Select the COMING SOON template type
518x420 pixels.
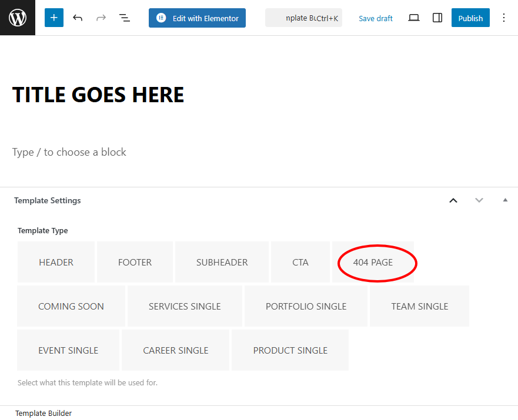(x=71, y=306)
